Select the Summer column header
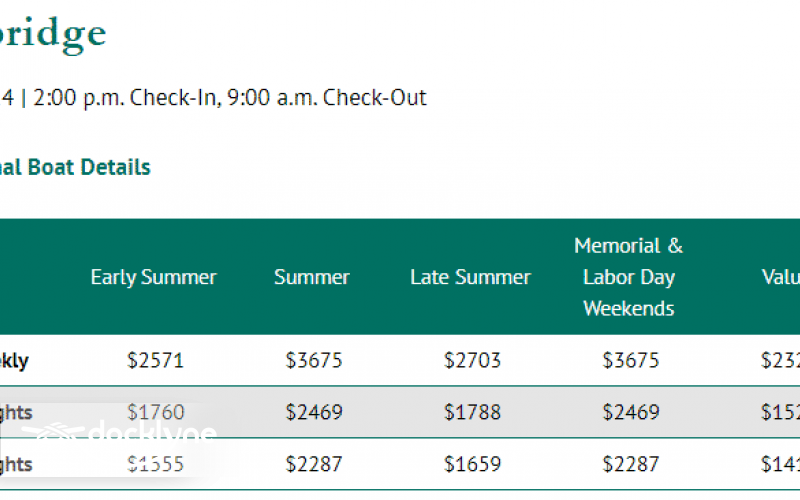 312,277
